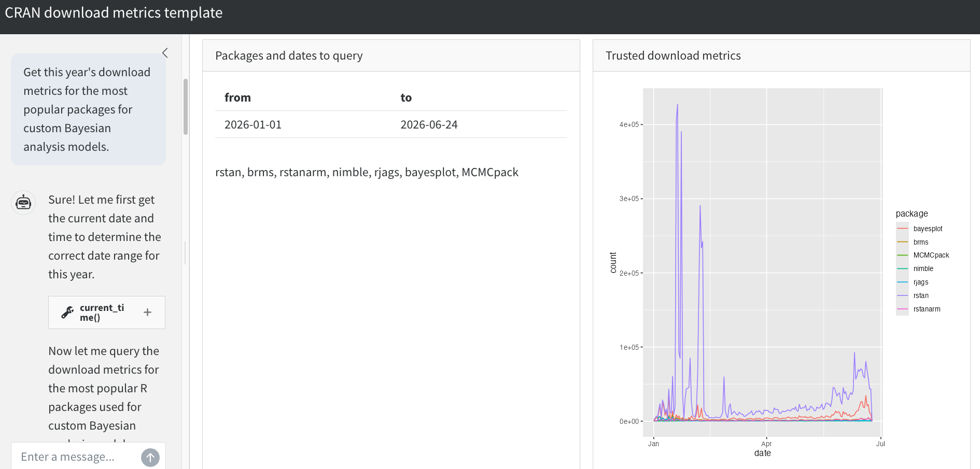
Task: Click the 2e+05 y-axis label
Action: point(629,273)
